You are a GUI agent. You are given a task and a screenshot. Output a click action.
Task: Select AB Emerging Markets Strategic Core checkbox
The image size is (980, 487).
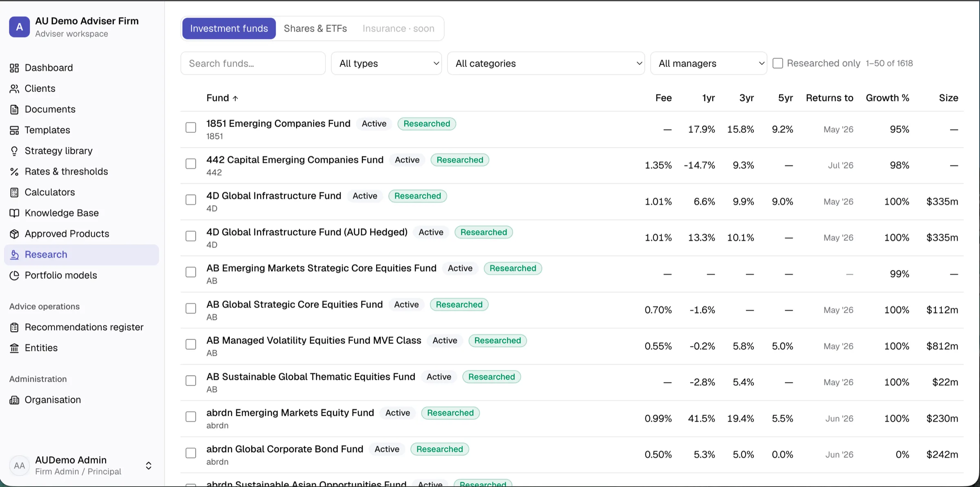(x=191, y=272)
